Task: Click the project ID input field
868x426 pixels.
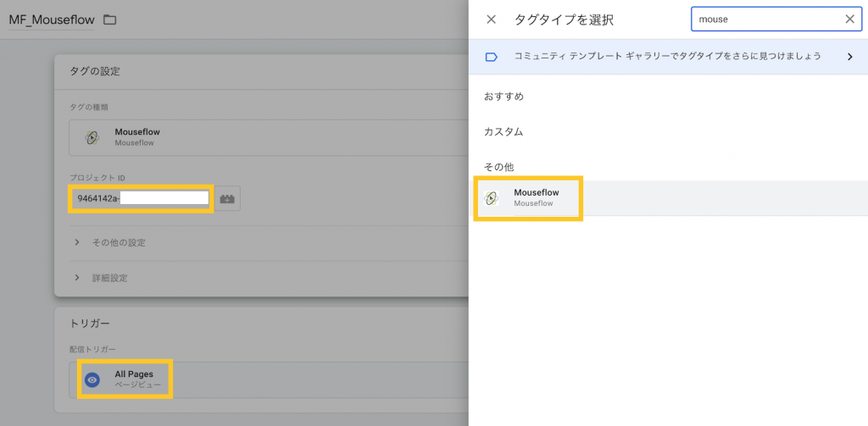Action: click(x=142, y=198)
